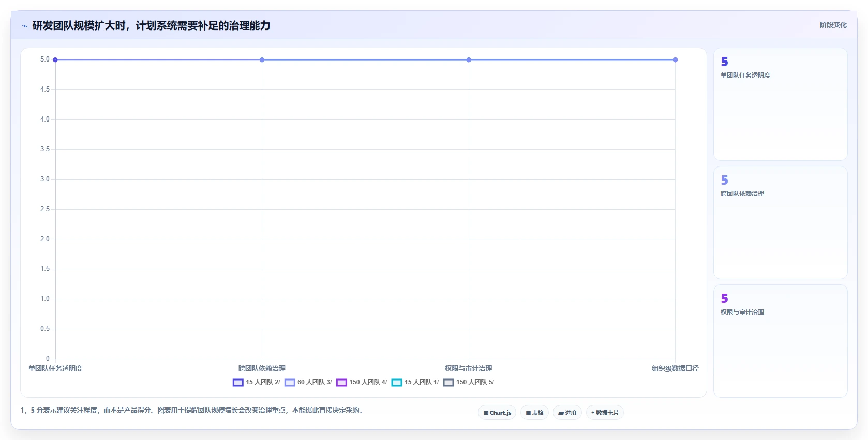Click the data point at 权限与审计治理

pyautogui.click(x=469, y=60)
